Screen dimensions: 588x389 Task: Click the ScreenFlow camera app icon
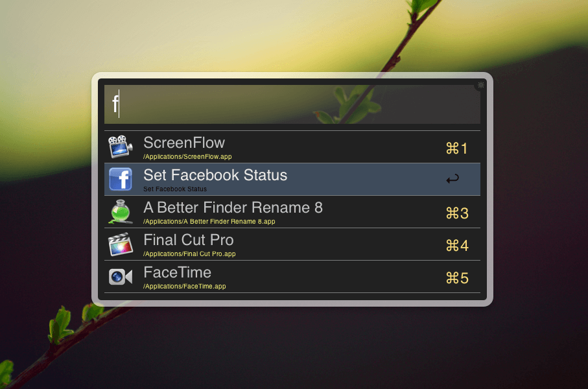tap(120, 147)
